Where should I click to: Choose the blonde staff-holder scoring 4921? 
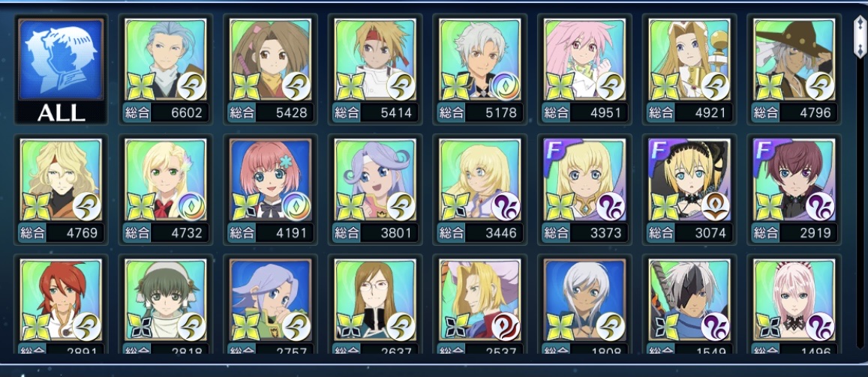[x=689, y=70]
